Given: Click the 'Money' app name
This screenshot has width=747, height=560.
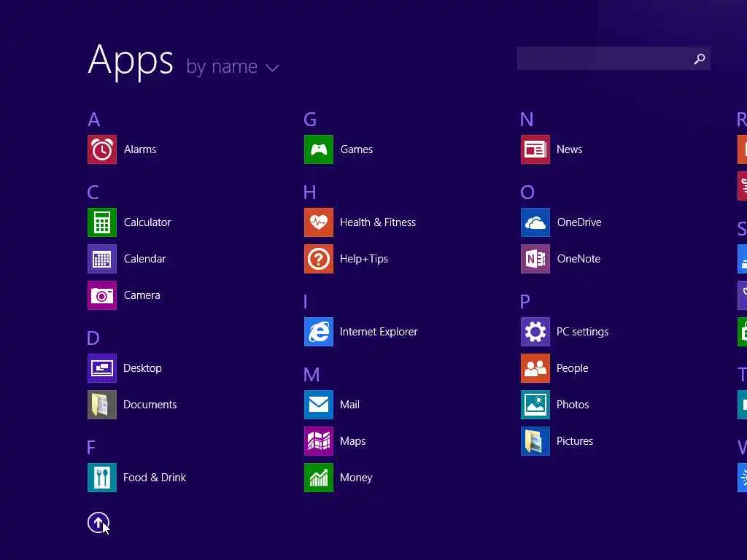Looking at the screenshot, I should pyautogui.click(x=356, y=478).
